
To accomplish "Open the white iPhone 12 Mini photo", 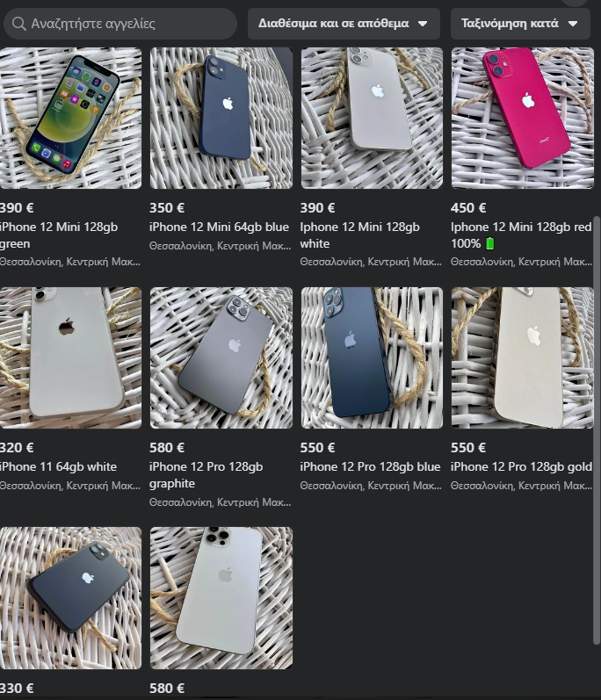I will point(372,118).
